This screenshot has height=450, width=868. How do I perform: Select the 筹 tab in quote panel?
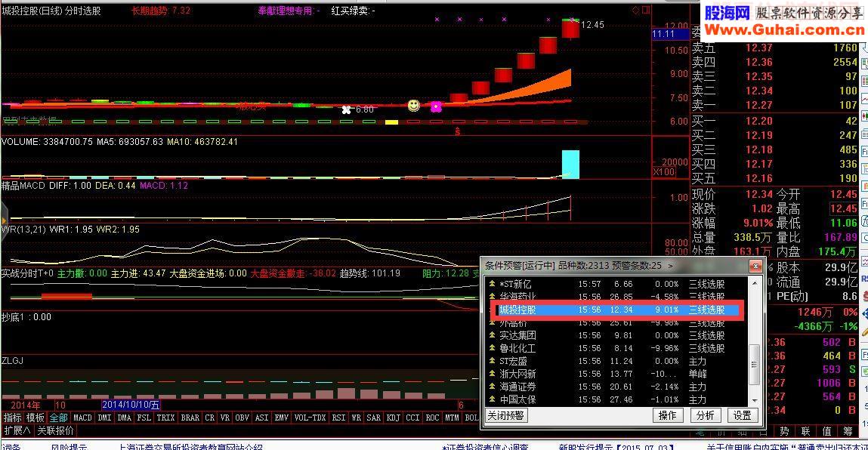[x=848, y=431]
